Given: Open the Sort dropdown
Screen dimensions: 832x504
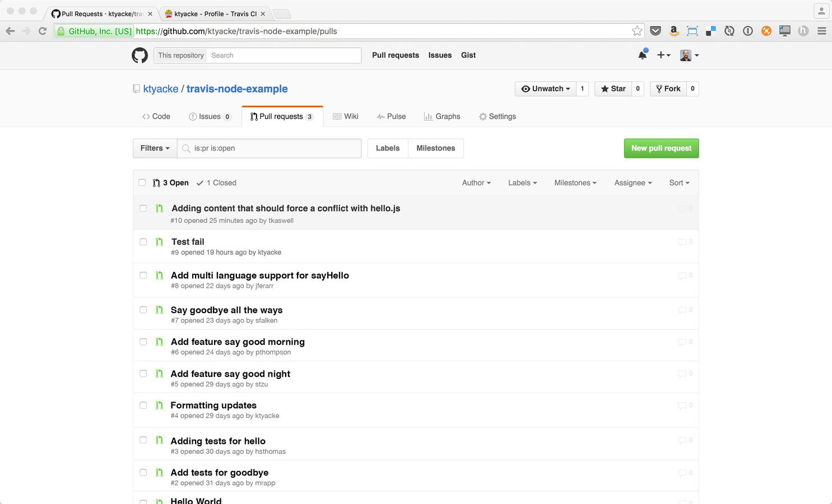Looking at the screenshot, I should pos(680,183).
